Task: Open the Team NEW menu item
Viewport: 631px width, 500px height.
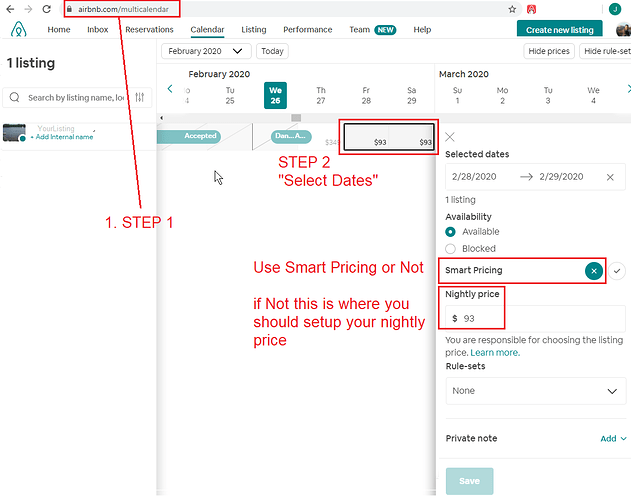Action: pyautogui.click(x=373, y=30)
